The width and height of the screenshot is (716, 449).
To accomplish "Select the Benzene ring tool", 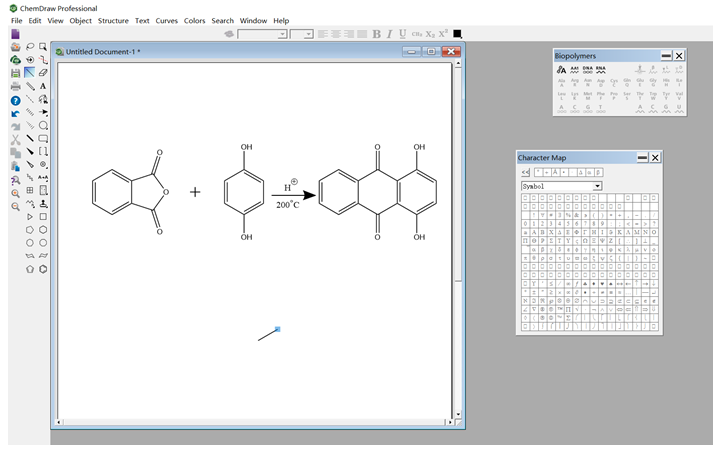I will pos(43,269).
